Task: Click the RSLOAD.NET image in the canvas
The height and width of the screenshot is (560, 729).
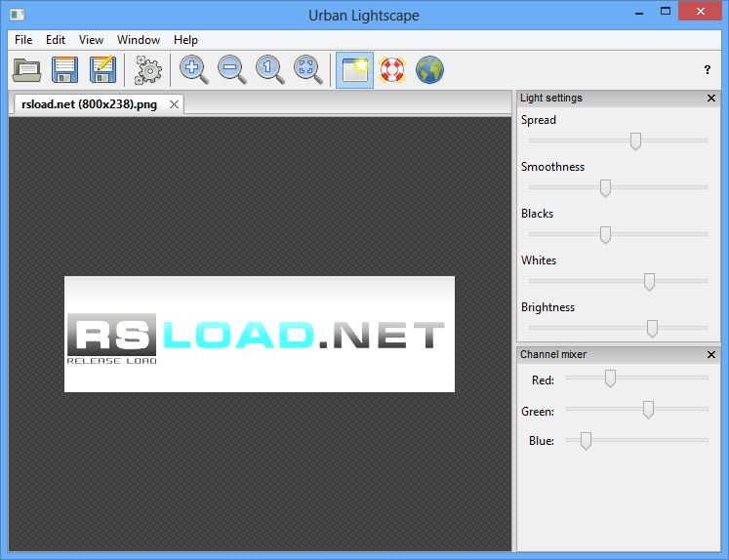Action: coord(260,334)
